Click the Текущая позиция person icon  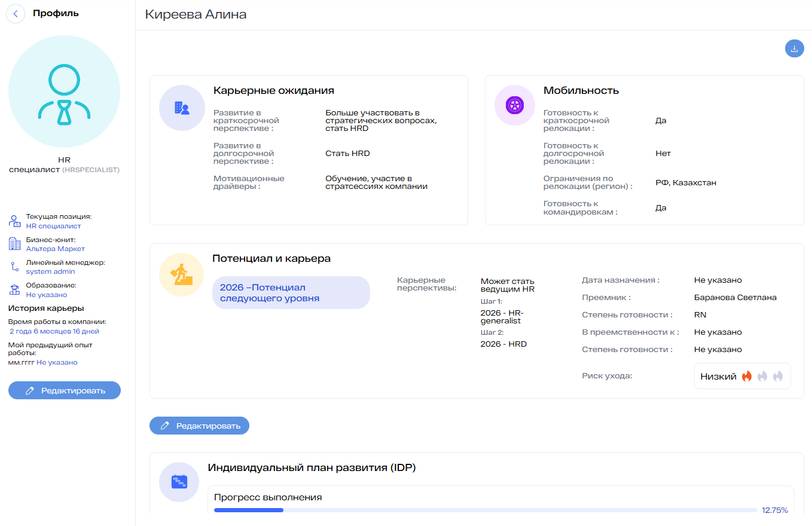point(14,221)
